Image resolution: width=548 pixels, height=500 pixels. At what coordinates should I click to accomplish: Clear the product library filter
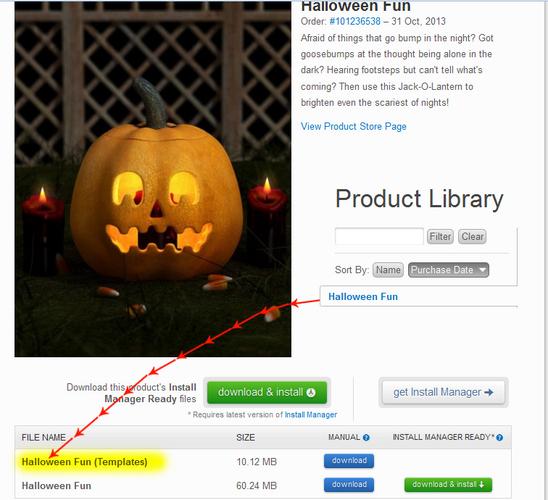coord(472,237)
